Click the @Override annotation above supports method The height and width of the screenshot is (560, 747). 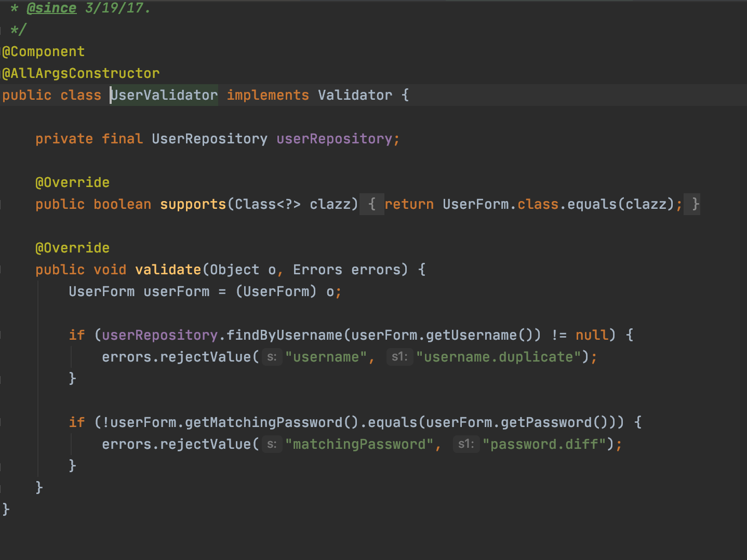(72, 183)
